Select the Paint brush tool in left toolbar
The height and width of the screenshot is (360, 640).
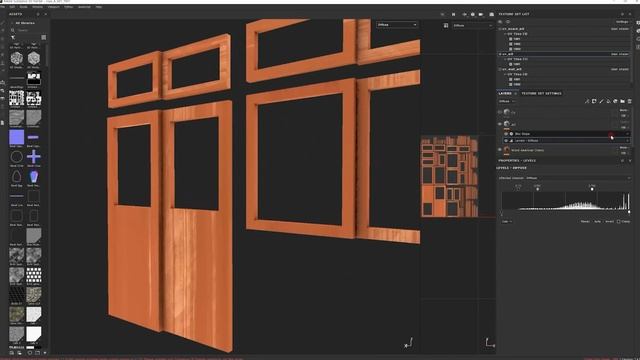coord(3,23)
